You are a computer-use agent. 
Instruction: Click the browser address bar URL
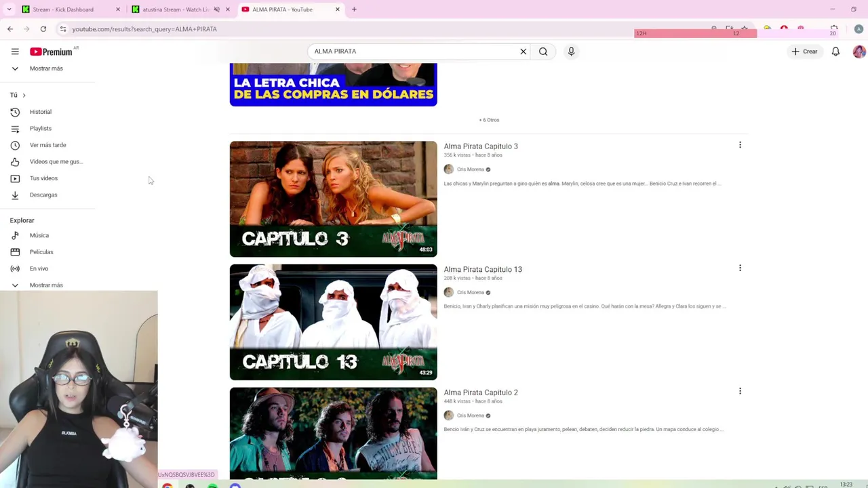(144, 29)
